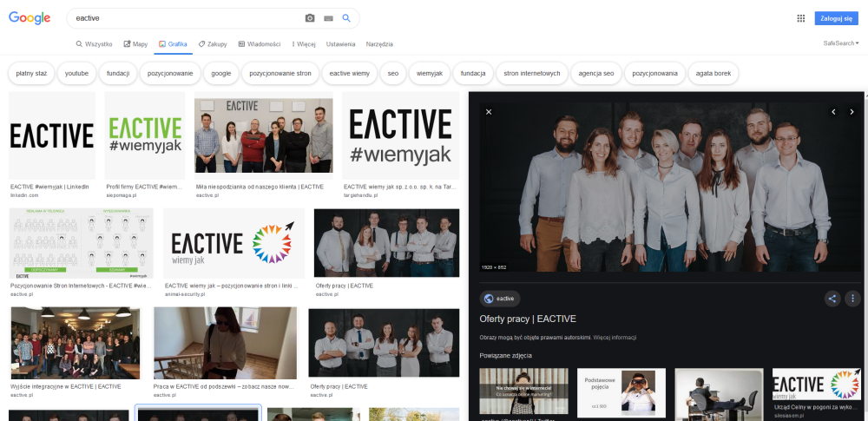Image resolution: width=868 pixels, height=421 pixels.
Task: Open the Praca w EACTIVE od podszewki thumbnail
Action: [226, 343]
